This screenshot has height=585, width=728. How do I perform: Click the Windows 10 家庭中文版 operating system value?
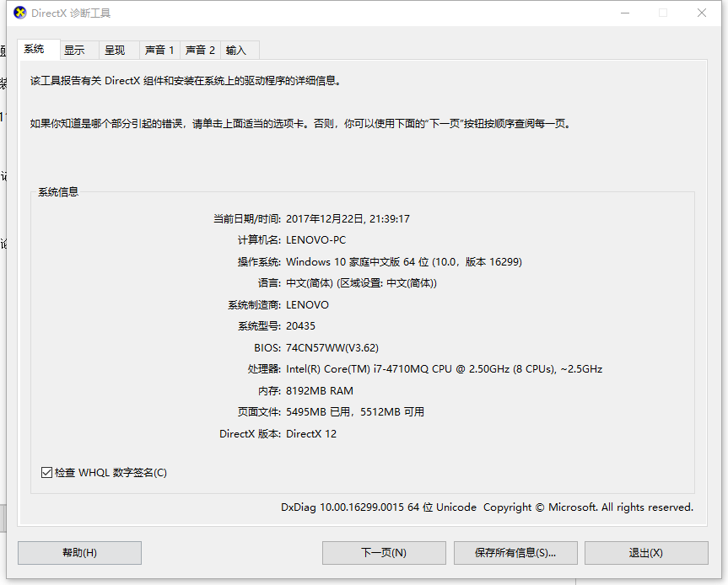(x=404, y=261)
